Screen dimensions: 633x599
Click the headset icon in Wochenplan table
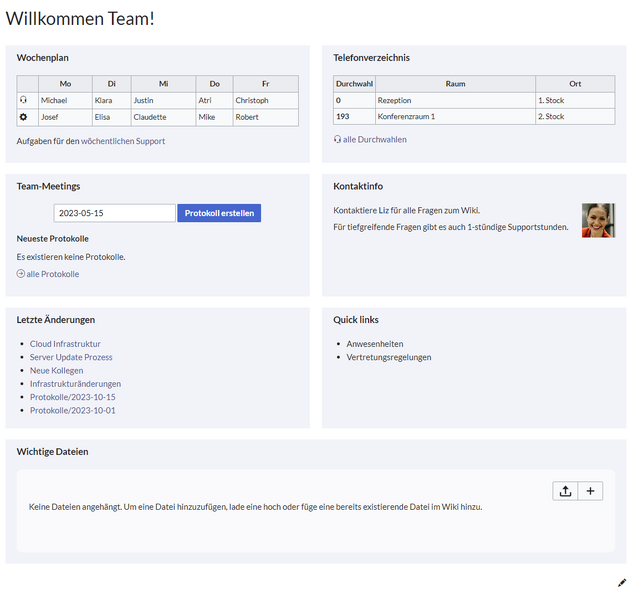coord(24,100)
